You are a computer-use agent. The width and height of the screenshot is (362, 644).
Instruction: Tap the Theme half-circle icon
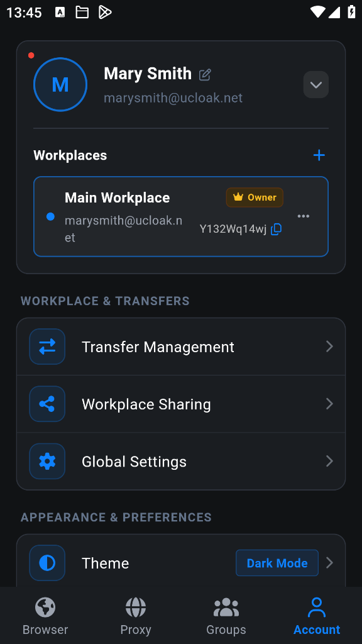coord(47,563)
